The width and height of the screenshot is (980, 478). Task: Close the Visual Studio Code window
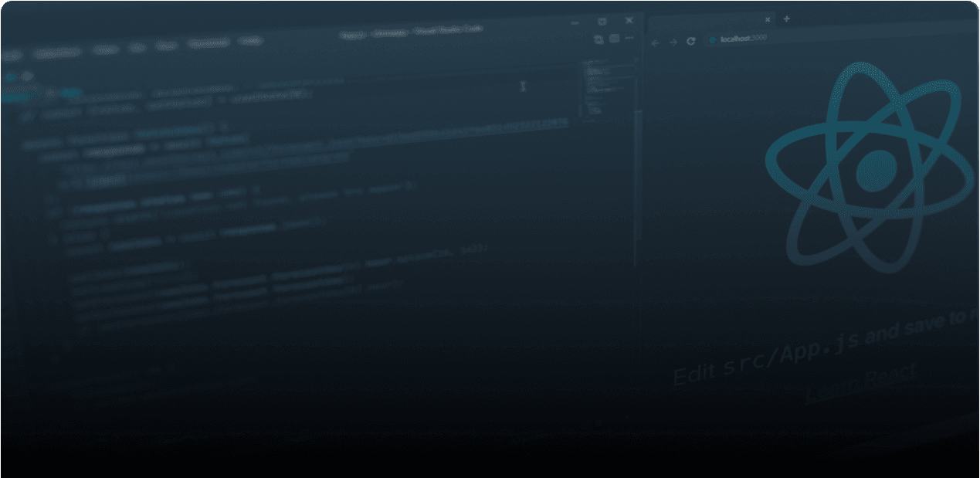629,20
